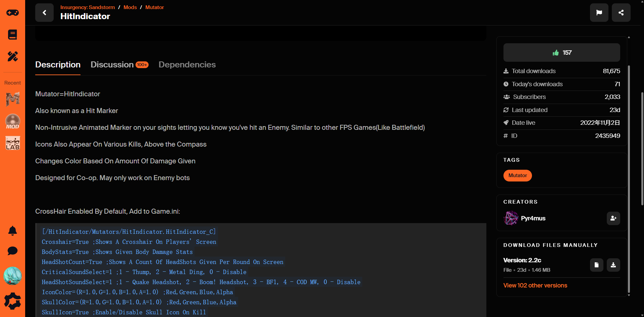Click the CriticalSoundSelect=1 config line
The height and width of the screenshot is (317, 644).
click(x=144, y=272)
